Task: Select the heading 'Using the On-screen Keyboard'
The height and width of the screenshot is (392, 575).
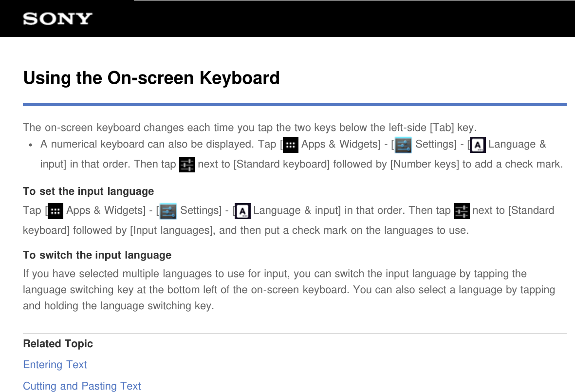Action: point(151,78)
